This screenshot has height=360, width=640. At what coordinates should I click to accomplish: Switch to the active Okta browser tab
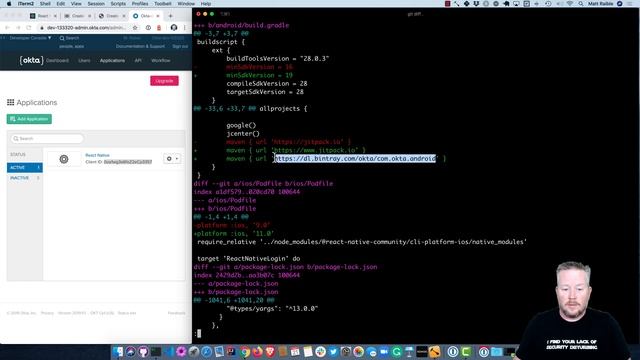pos(146,16)
